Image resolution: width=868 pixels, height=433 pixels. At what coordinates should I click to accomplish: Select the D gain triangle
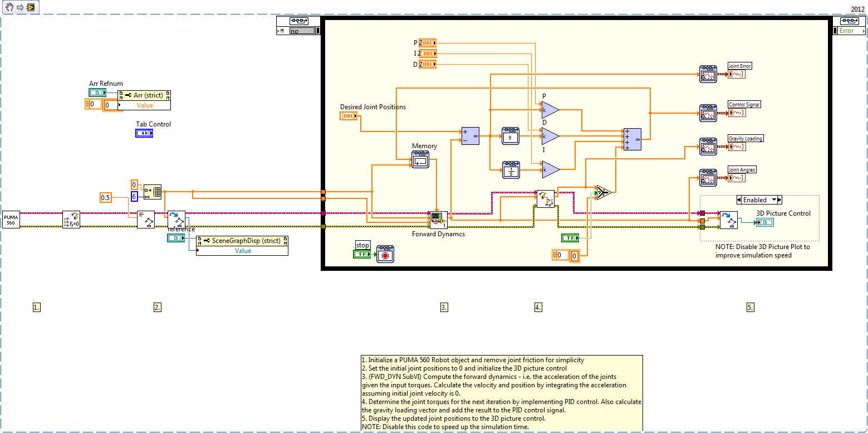click(550, 135)
